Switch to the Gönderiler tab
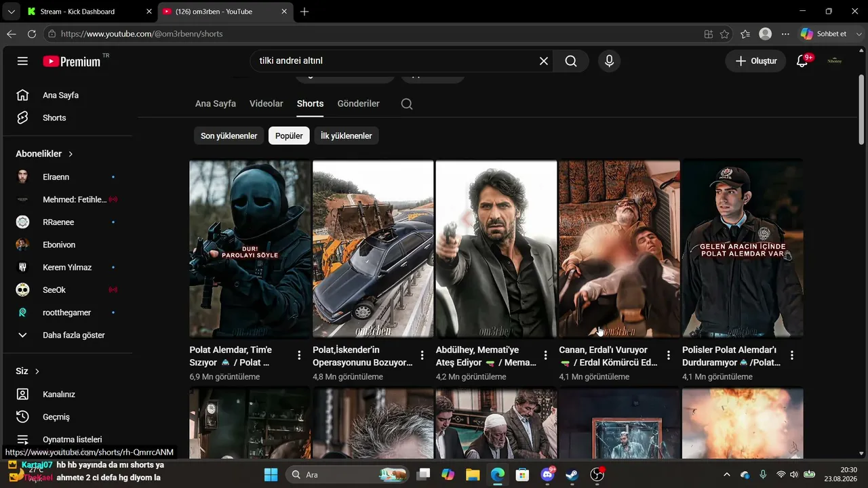Screen dimensions: 868x488 [x=359, y=104]
